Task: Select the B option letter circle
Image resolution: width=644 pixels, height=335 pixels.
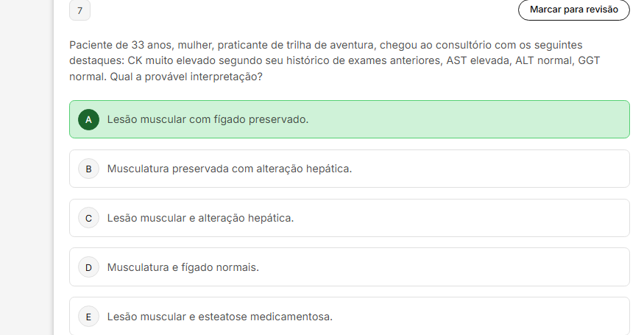Action: tap(88, 169)
